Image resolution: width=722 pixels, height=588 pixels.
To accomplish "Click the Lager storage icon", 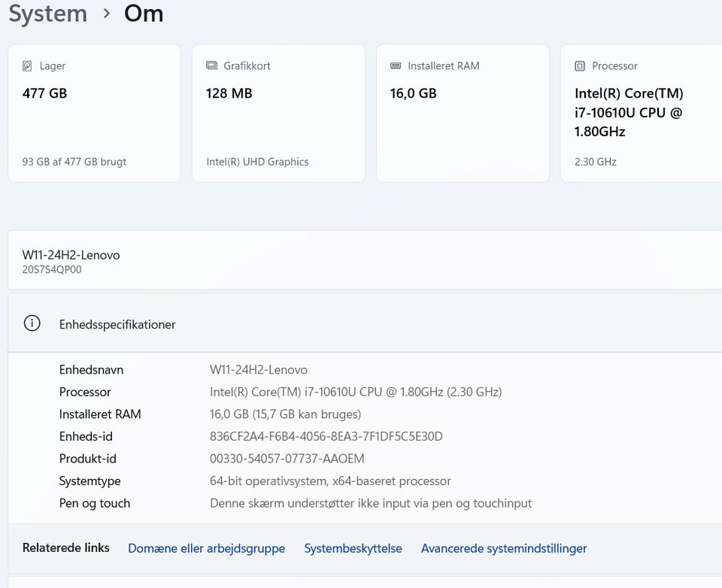I will 28,66.
